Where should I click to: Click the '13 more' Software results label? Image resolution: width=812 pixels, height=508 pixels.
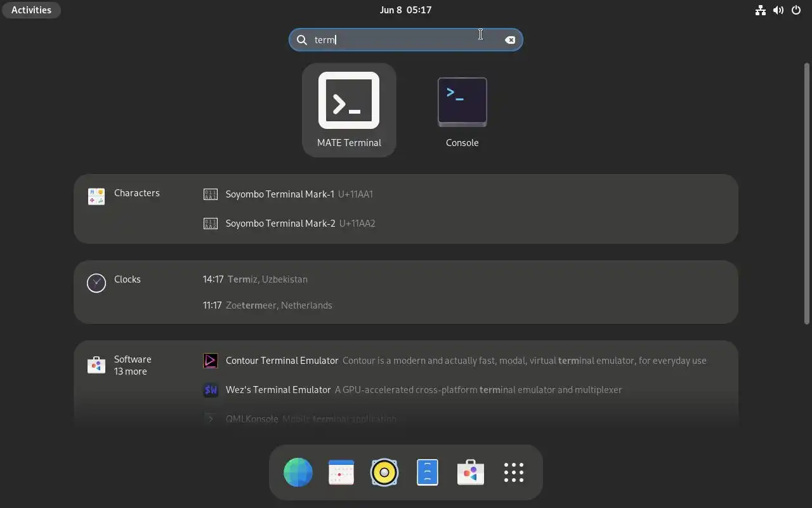[x=131, y=371]
